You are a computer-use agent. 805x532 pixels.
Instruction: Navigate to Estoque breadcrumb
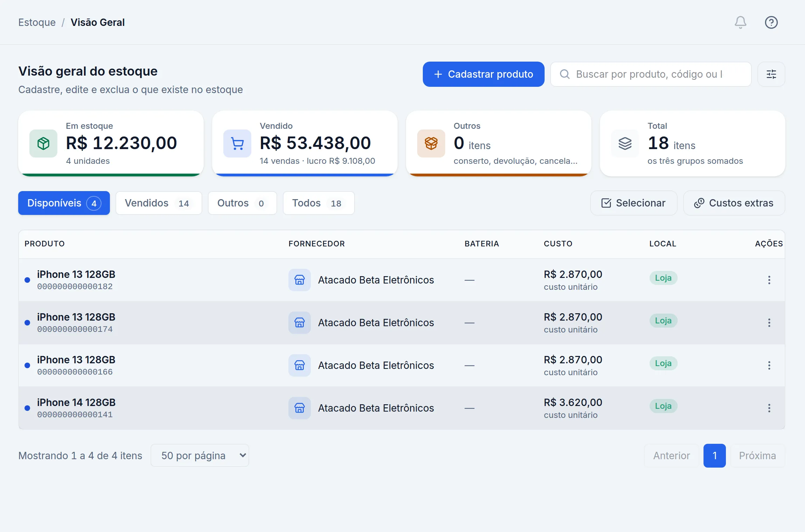[x=37, y=22]
